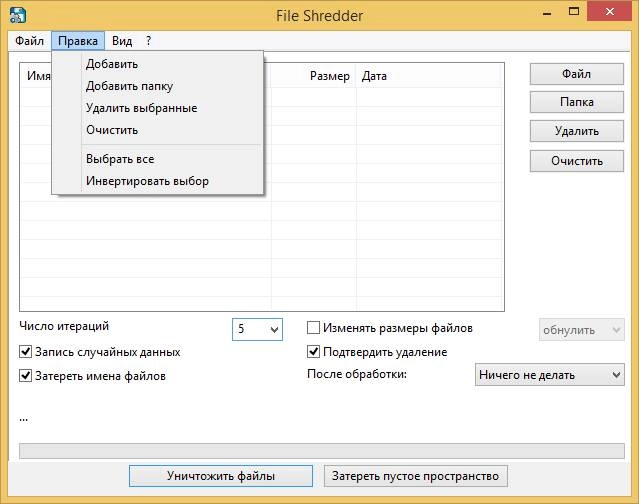The height and width of the screenshot is (504, 639).
Task: Click the File Shredder app icon in title bar
Action: click(x=18, y=15)
